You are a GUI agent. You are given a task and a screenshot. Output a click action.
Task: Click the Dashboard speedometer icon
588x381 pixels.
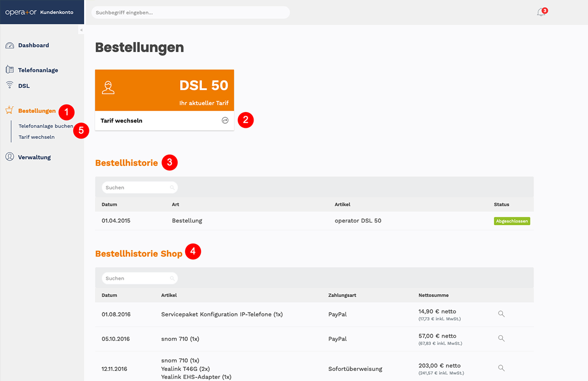(9, 45)
